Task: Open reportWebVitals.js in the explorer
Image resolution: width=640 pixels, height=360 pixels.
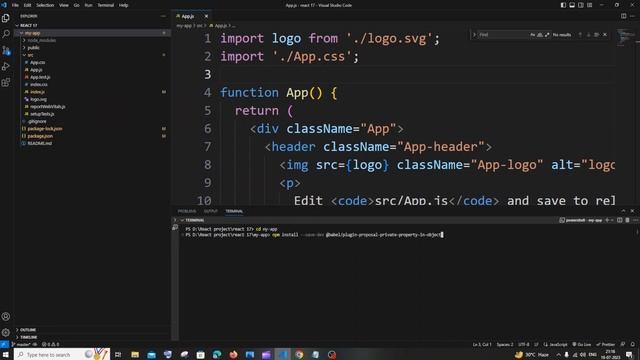Action: click(x=92, y=106)
